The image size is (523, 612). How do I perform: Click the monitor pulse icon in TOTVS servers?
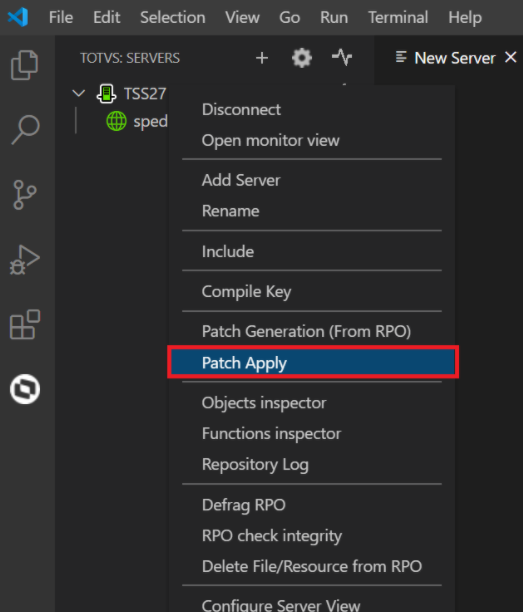coord(342,57)
